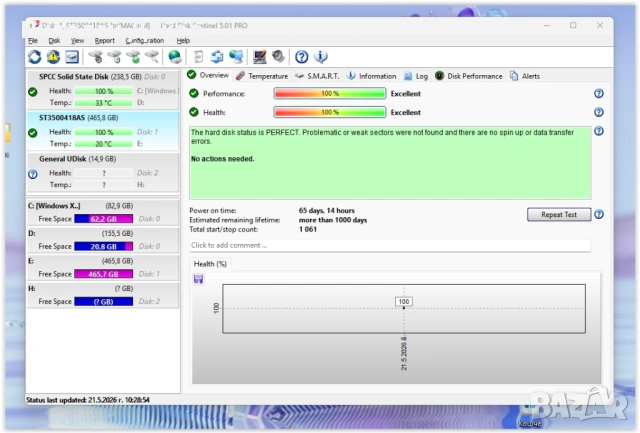Image resolution: width=640 pixels, height=433 pixels.
Task: Click help icon beside Performance Excellent
Action: (x=598, y=93)
